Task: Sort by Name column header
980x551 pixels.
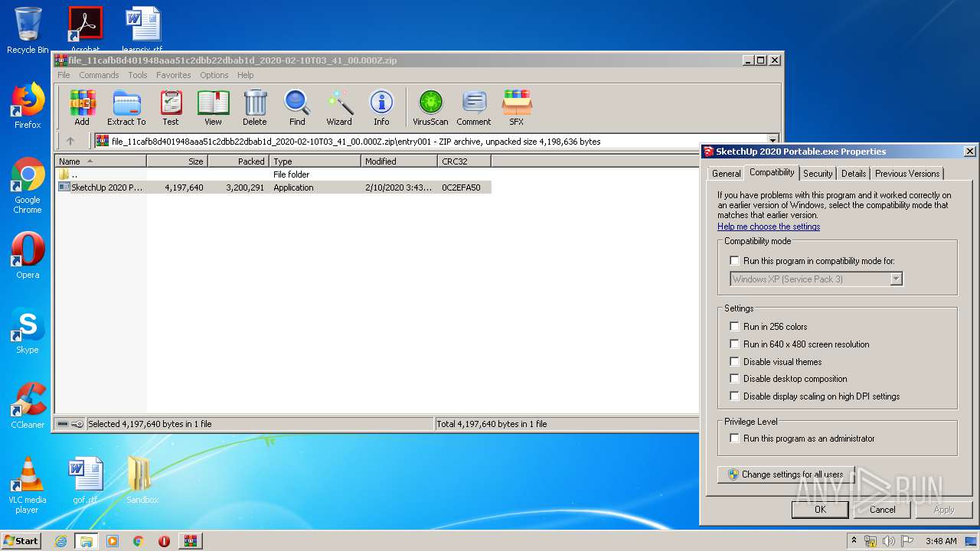Action: click(x=100, y=161)
